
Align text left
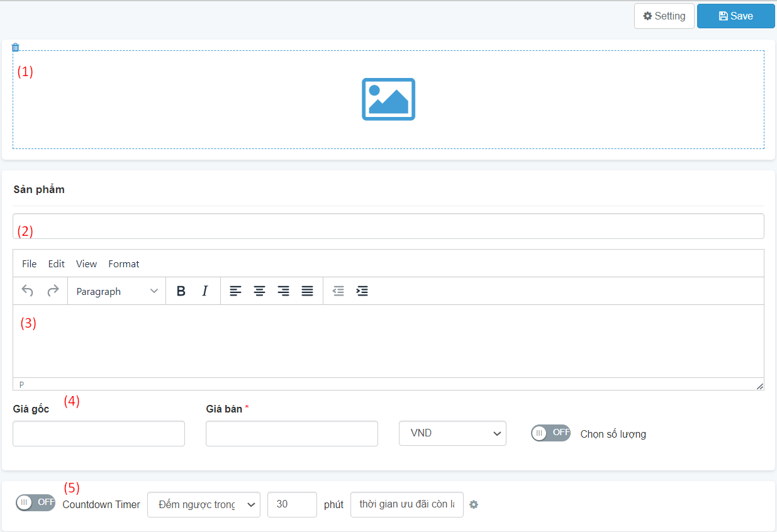tap(235, 291)
